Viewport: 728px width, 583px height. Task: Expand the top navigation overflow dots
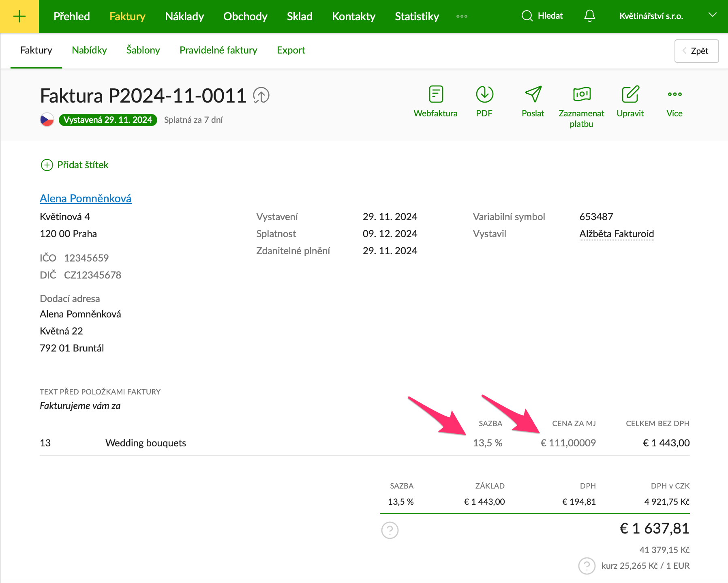pos(462,17)
